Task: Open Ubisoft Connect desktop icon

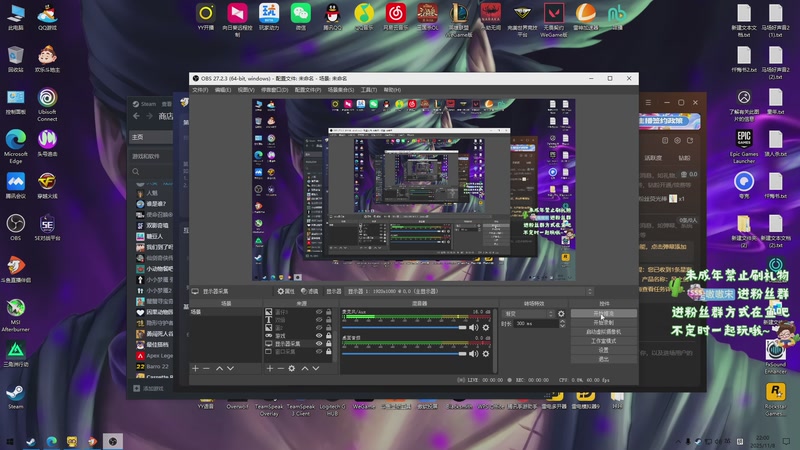Action: tap(47, 105)
